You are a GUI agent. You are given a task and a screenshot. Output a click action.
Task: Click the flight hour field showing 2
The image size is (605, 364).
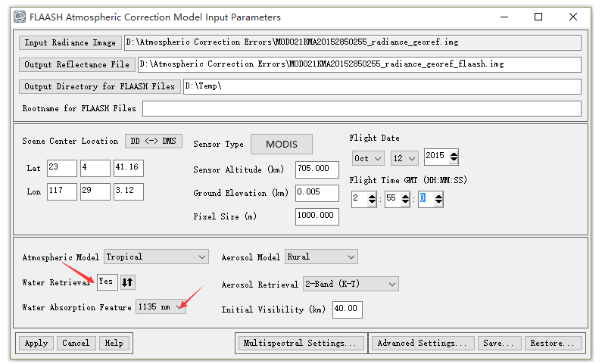(359, 199)
